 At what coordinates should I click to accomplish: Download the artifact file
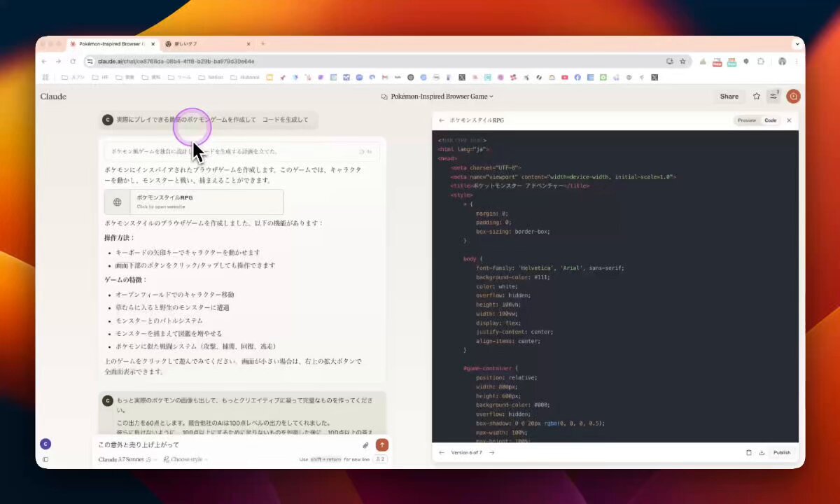[x=762, y=452]
